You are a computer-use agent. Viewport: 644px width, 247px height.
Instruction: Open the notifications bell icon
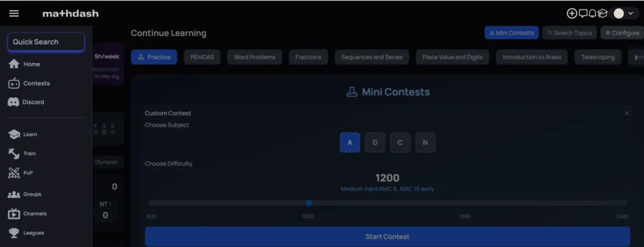592,14
